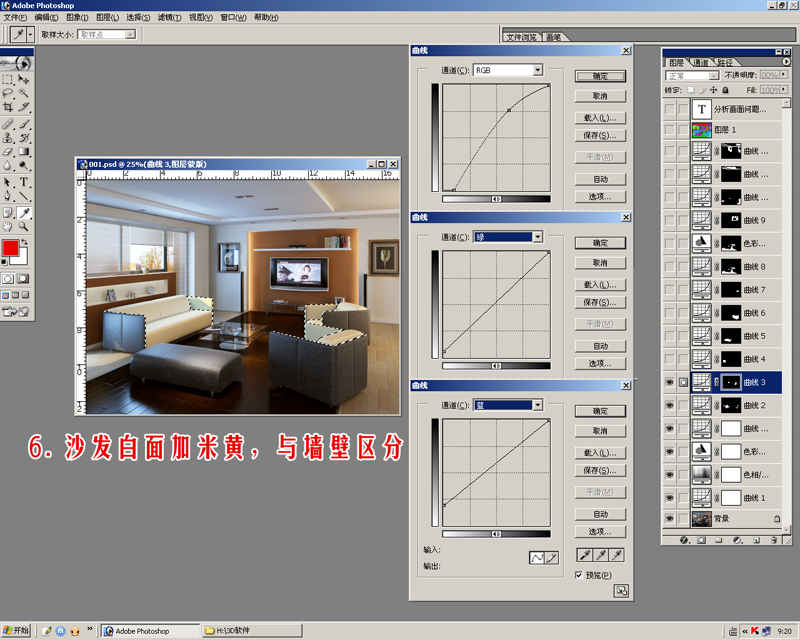Select the Notes tool
This screenshot has height=640, width=800.
pos(8,213)
